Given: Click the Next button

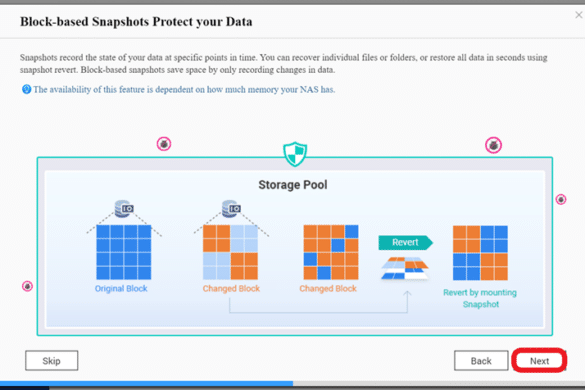Looking at the screenshot, I should click(x=539, y=361).
